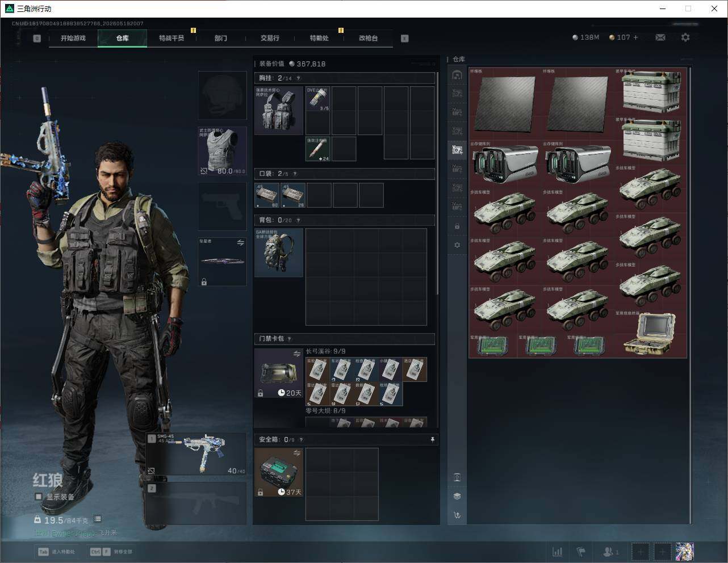Open the 特战干员 tab
The width and height of the screenshot is (728, 563).
[171, 38]
